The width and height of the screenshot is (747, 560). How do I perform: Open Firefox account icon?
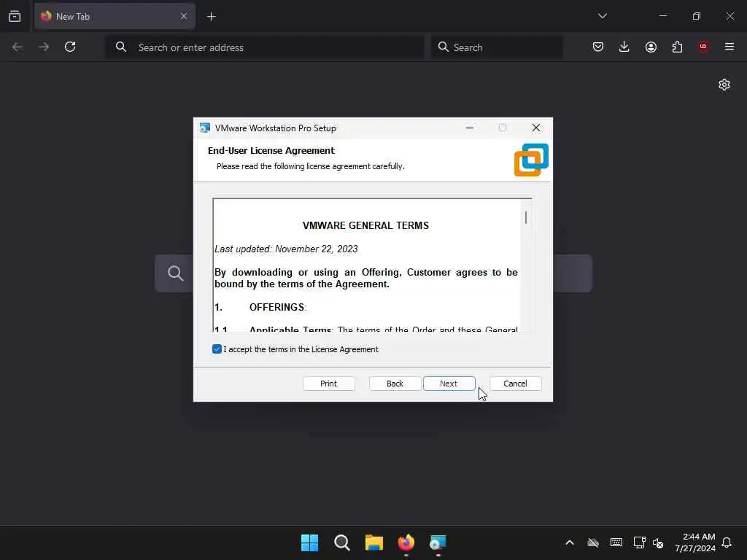(651, 47)
